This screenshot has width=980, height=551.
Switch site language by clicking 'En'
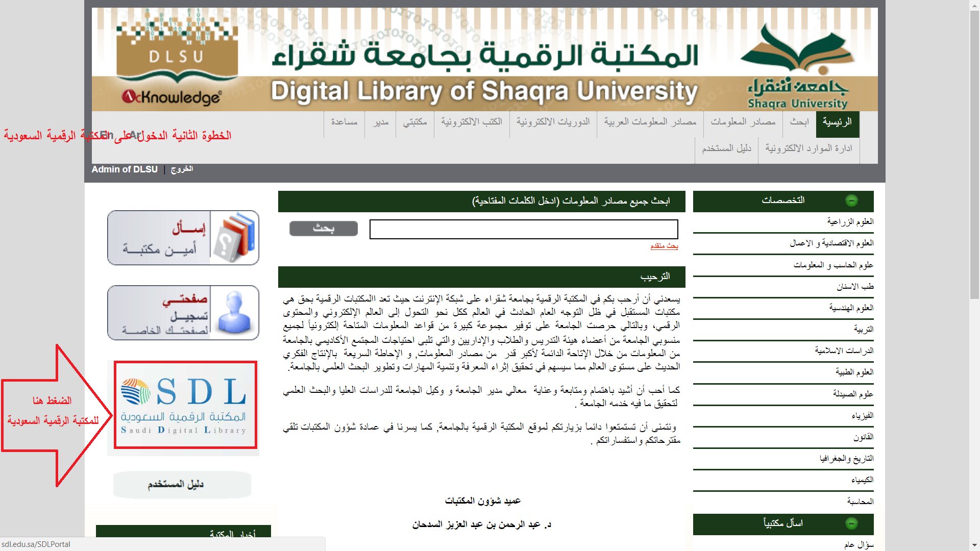[107, 134]
